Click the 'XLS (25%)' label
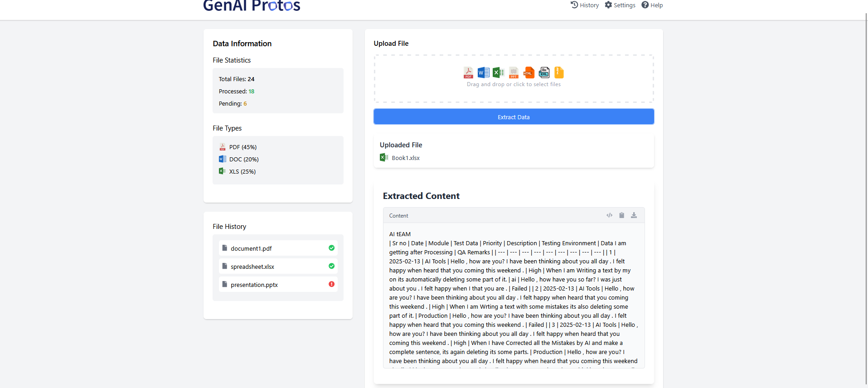The width and height of the screenshot is (868, 388). 242,172
